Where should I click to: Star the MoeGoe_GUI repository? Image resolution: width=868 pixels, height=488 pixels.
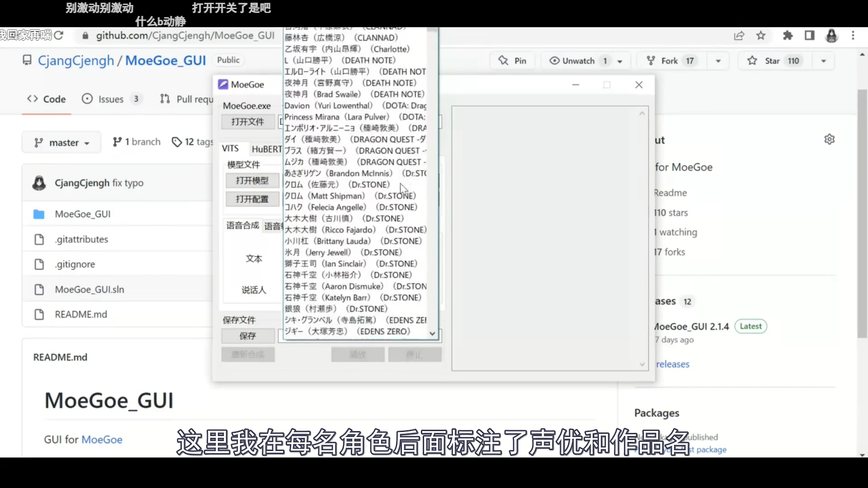(773, 61)
